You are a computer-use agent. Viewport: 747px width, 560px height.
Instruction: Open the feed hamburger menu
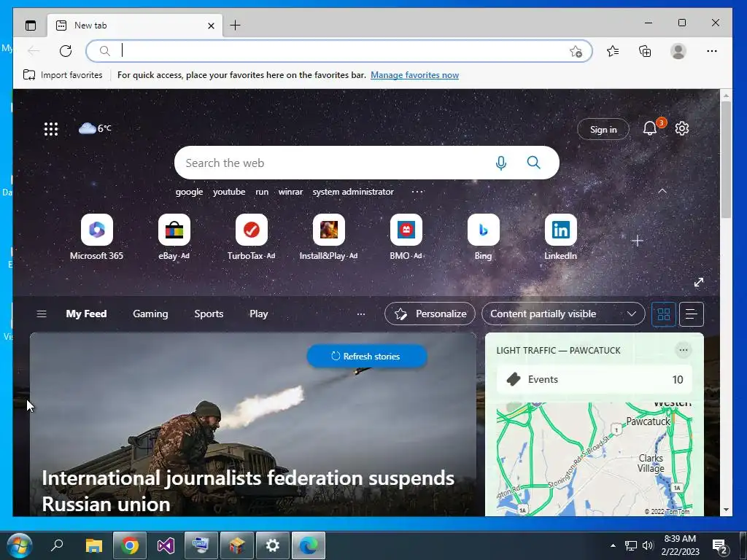pyautogui.click(x=42, y=314)
